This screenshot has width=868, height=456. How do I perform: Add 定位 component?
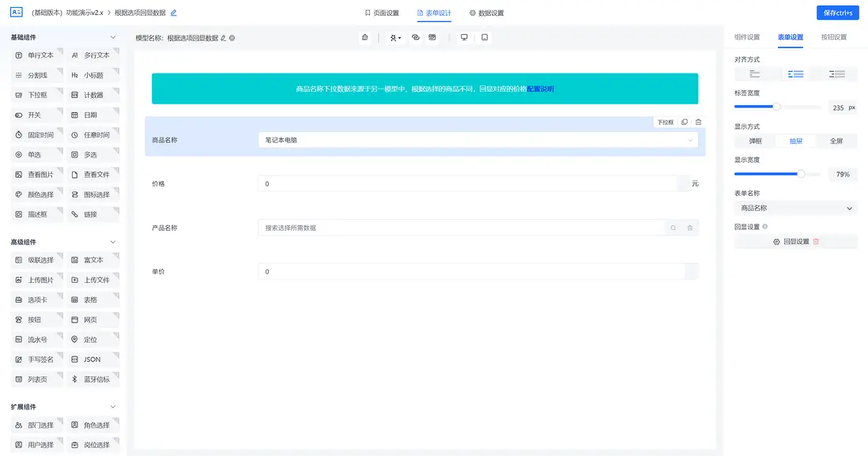pos(93,340)
